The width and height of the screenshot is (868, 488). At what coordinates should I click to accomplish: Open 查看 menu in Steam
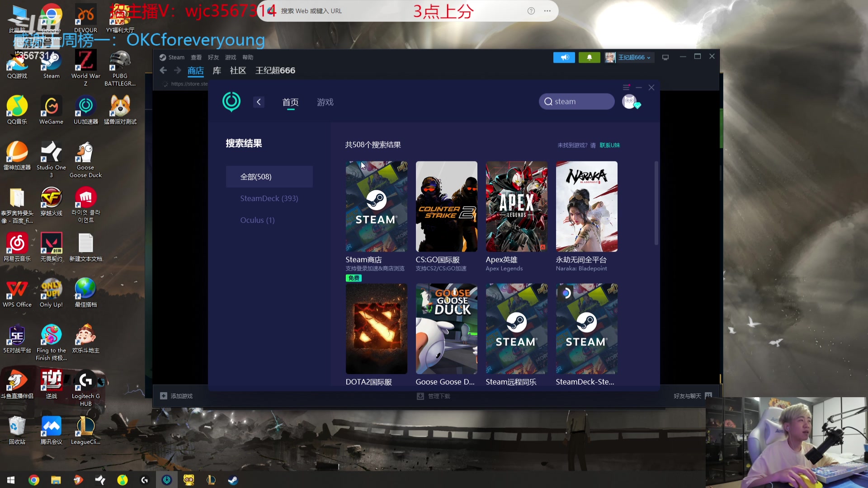click(196, 57)
